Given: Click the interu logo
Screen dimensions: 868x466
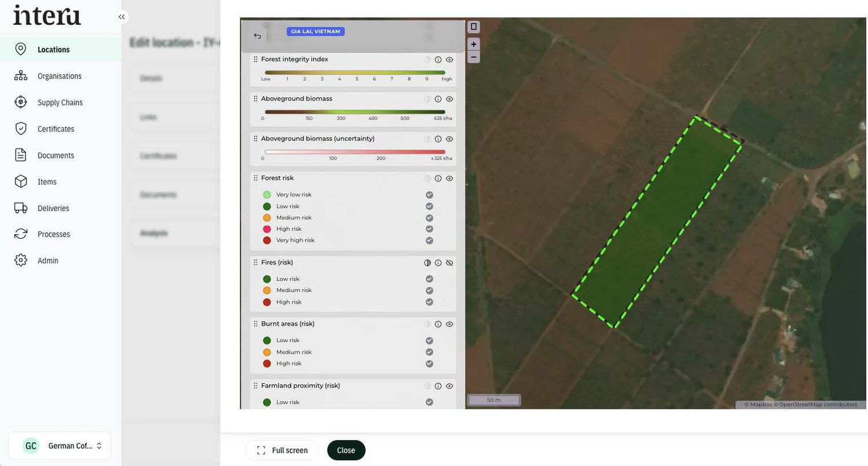Looking at the screenshot, I should coord(47,15).
